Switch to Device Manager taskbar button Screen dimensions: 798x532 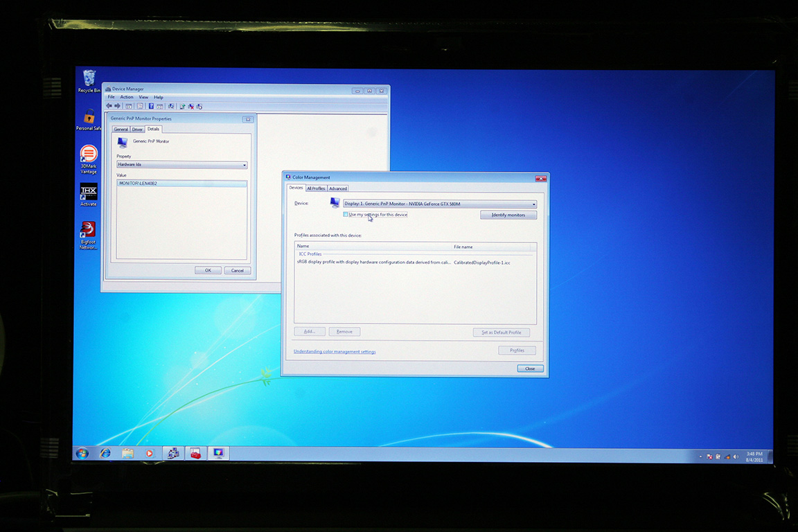click(x=173, y=452)
